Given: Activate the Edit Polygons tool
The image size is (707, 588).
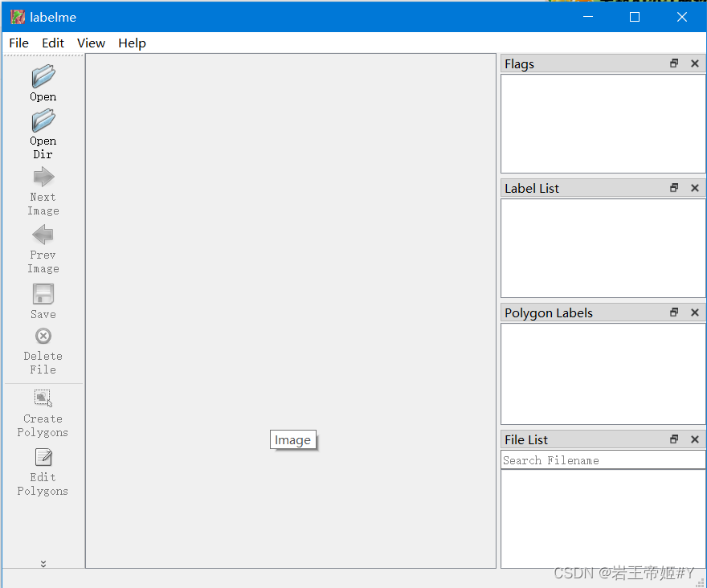Looking at the screenshot, I should [43, 458].
